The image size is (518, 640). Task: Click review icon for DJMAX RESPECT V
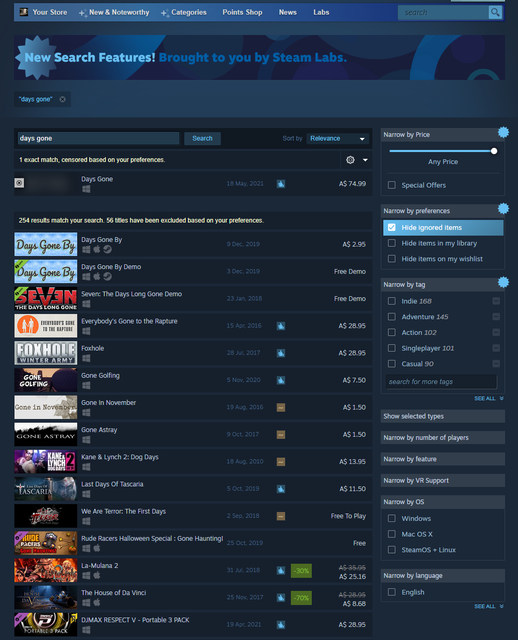click(281, 624)
